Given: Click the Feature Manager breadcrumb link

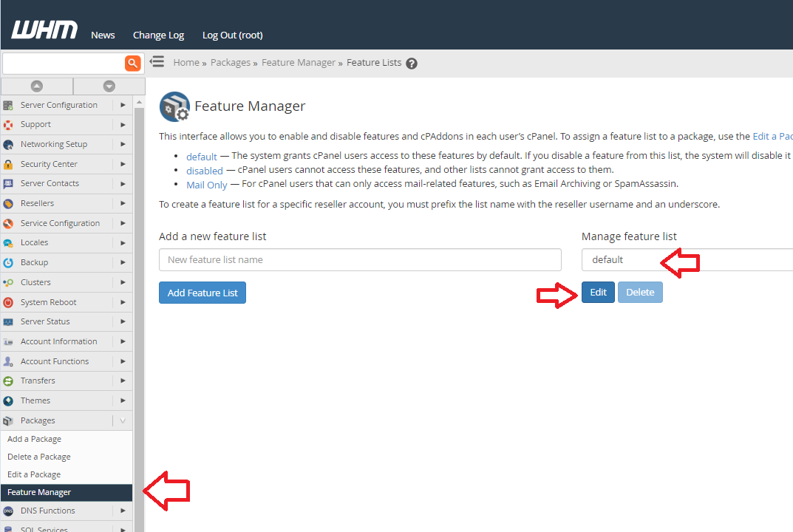Looking at the screenshot, I should point(299,63).
